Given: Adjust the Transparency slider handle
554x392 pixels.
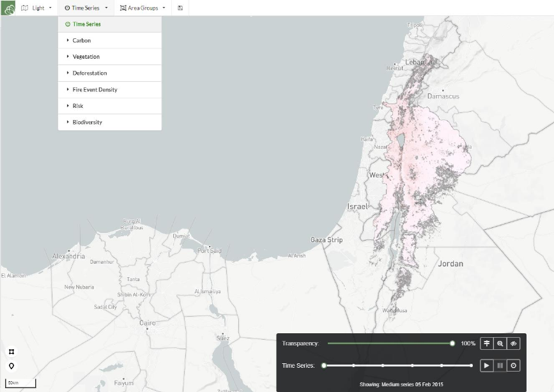Looking at the screenshot, I should pos(452,343).
